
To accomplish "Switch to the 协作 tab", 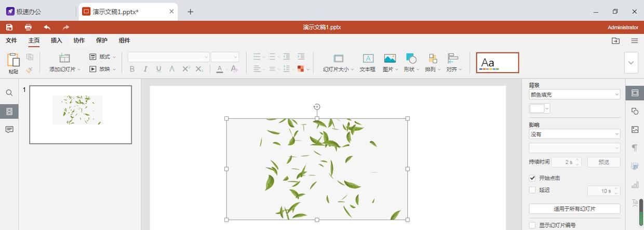I will click(x=79, y=40).
